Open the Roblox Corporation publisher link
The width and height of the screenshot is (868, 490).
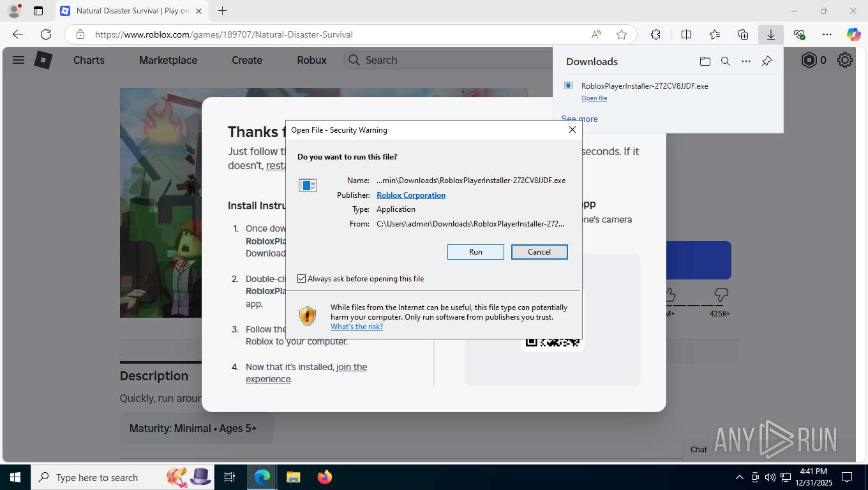click(x=411, y=195)
